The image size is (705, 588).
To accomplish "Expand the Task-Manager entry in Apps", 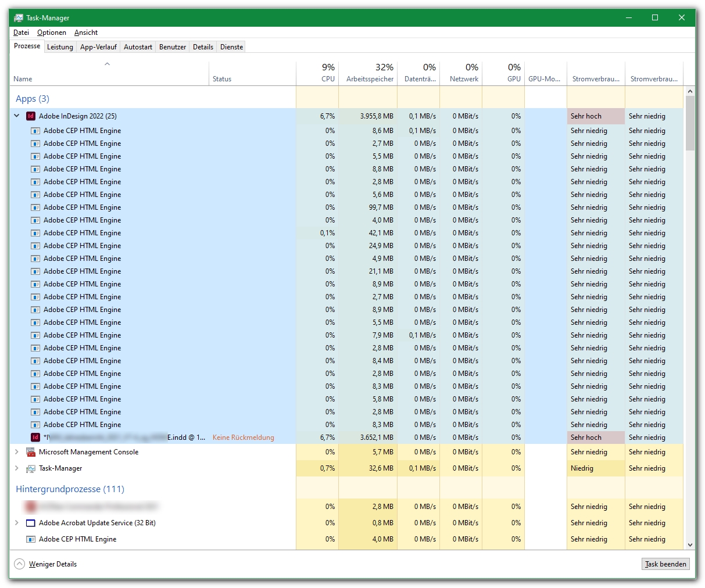I will coord(16,468).
